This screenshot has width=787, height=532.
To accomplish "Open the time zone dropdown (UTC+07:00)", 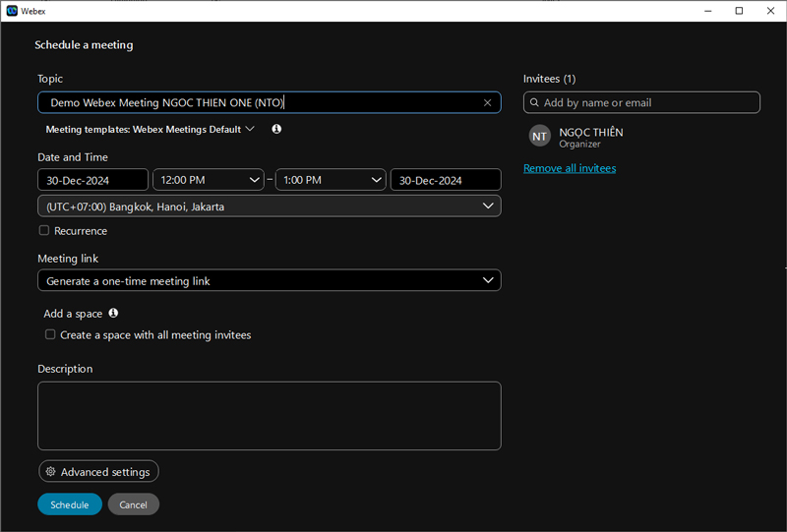I will click(270, 207).
